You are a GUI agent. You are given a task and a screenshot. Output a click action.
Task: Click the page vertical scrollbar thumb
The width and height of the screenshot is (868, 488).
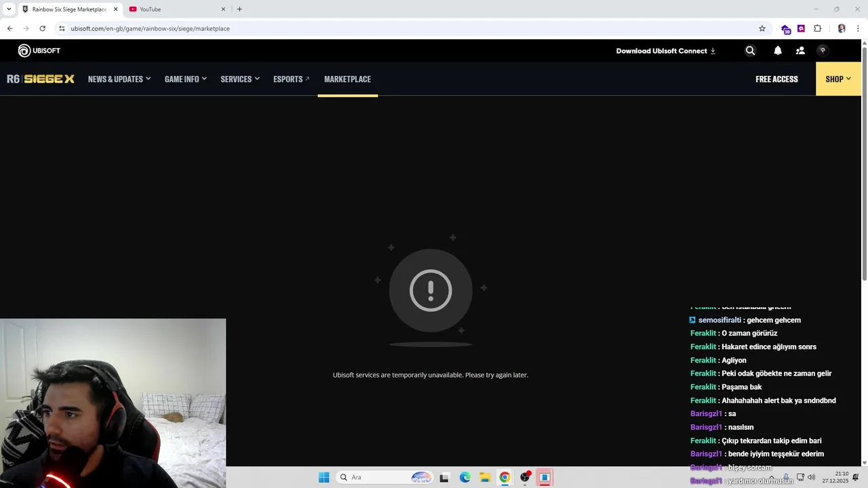tap(864, 164)
